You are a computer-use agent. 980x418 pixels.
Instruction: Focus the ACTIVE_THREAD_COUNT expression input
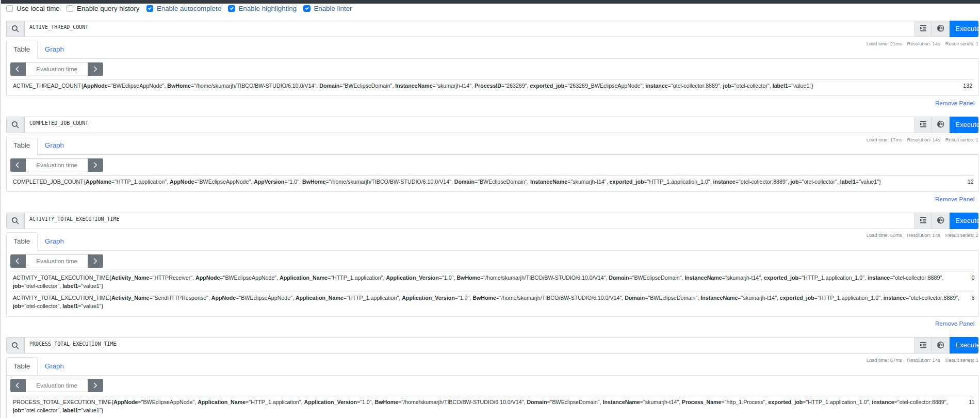click(469, 29)
